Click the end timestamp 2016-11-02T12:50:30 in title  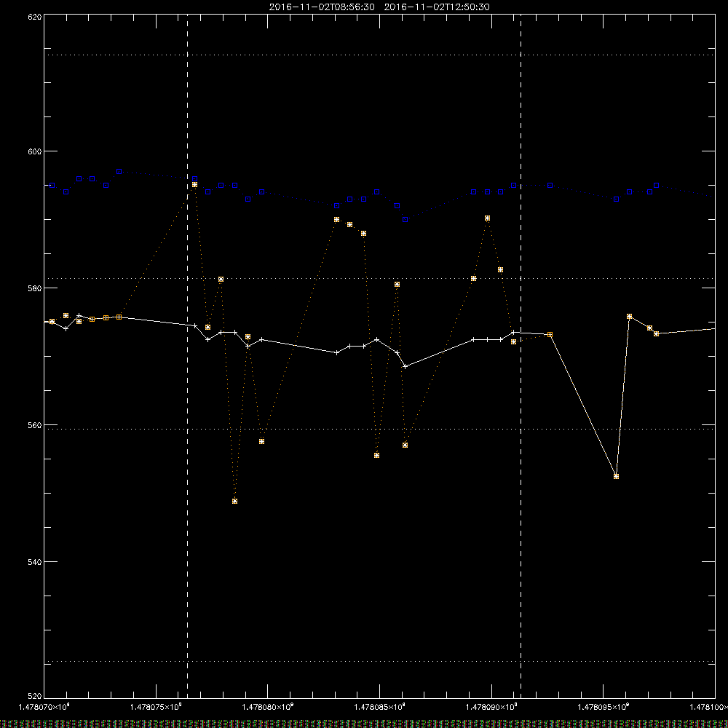(x=437, y=7)
